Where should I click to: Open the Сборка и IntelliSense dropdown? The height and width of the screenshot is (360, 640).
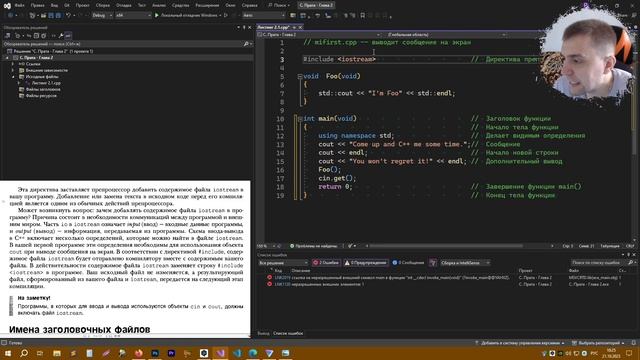tap(464, 263)
